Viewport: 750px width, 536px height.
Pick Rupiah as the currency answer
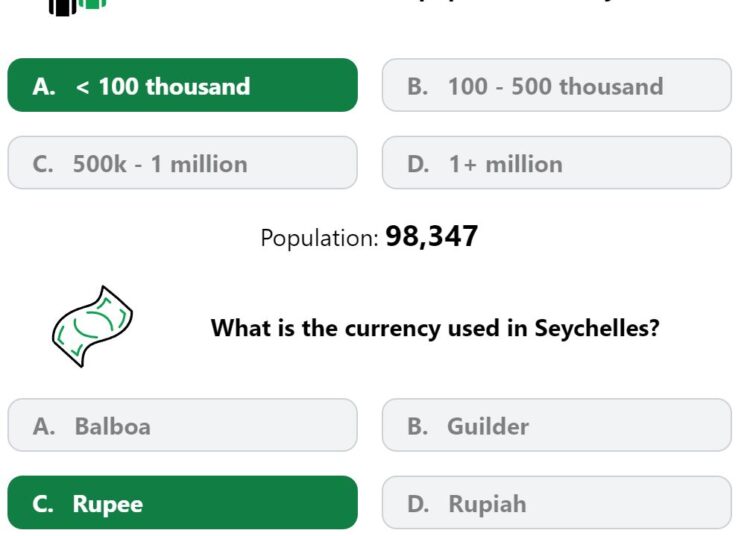[x=557, y=503]
